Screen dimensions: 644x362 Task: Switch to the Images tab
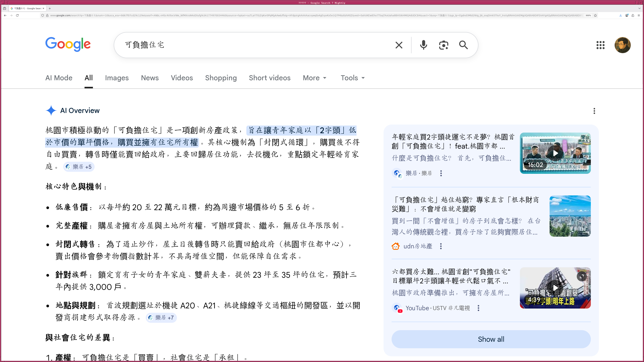[117, 78]
